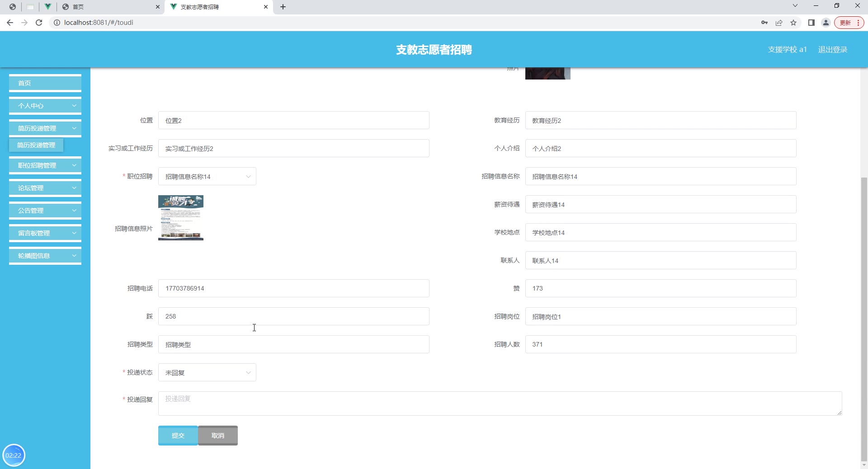
Task: Submit the form with 提交 button
Action: coord(178,436)
